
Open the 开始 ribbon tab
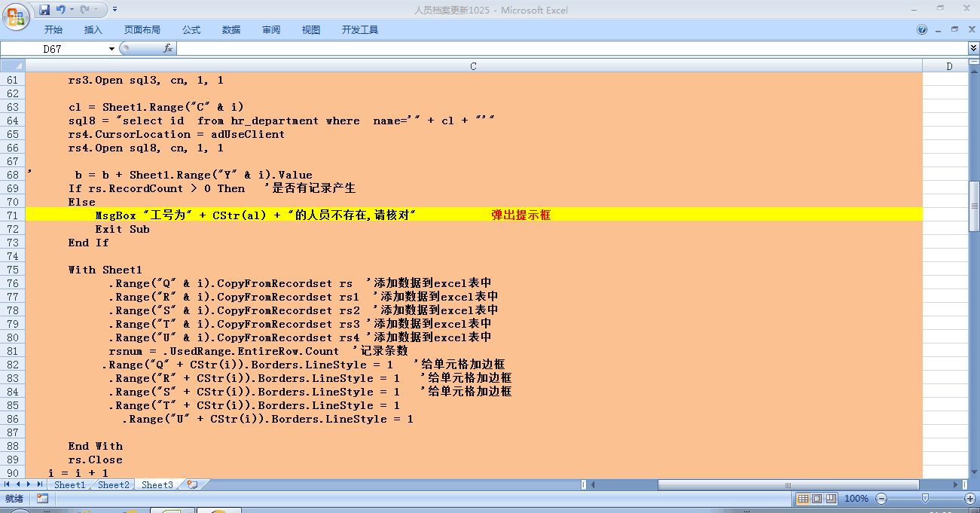[x=53, y=30]
